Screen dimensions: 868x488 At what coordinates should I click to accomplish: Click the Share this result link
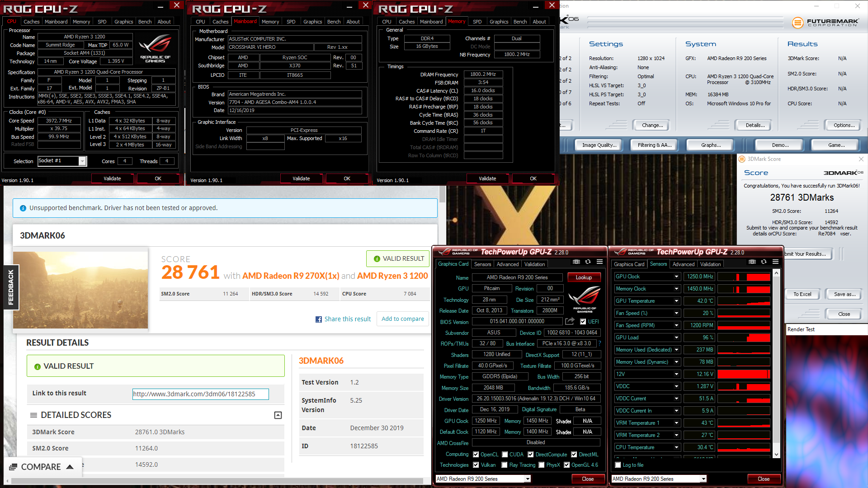[x=348, y=319]
